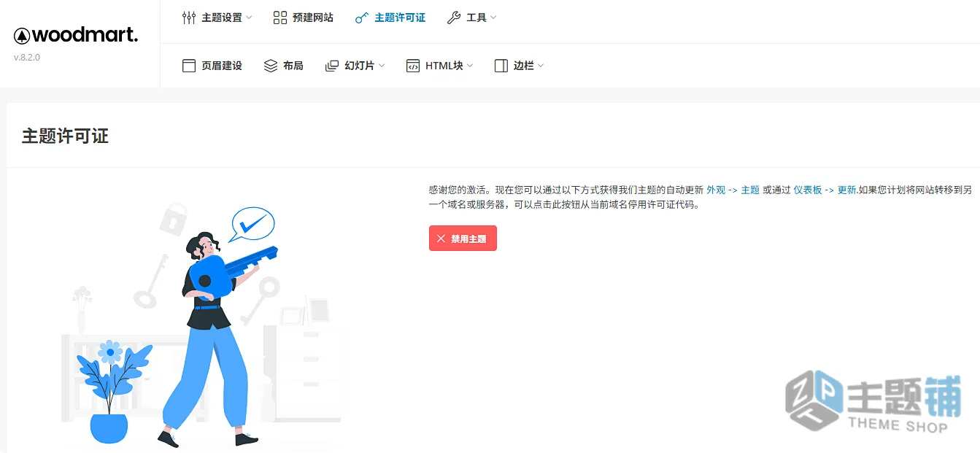Follow the 外观 -> 主题 link
This screenshot has width=980, height=453.
(x=733, y=190)
